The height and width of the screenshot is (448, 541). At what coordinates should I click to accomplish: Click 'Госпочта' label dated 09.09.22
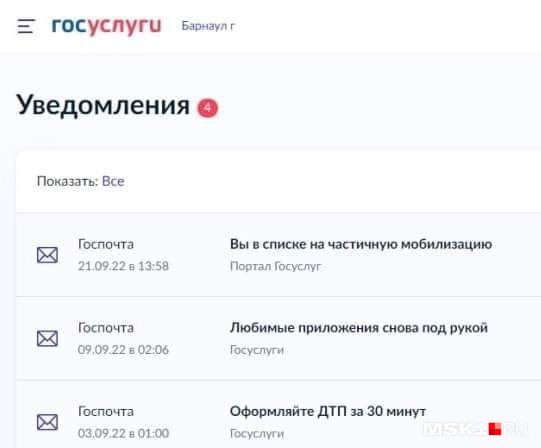click(x=106, y=328)
